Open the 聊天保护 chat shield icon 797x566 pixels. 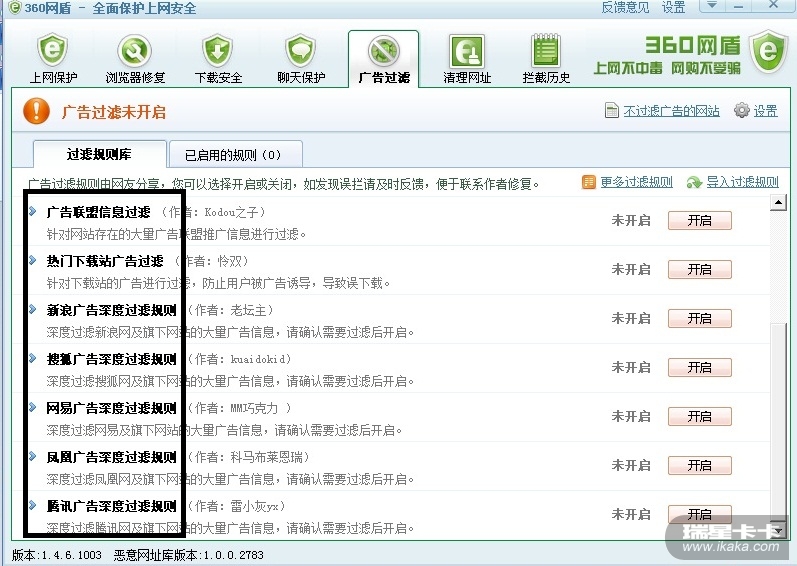pyautogui.click(x=300, y=51)
